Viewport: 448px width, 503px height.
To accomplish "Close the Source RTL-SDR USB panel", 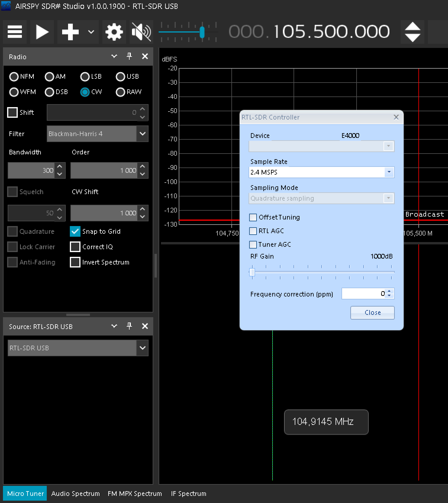I will click(x=145, y=326).
